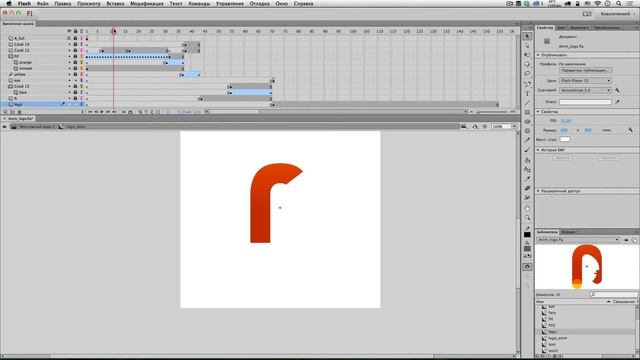Select the Eyedropper tool
The width and height of the screenshot is (640, 360).
(527, 179)
